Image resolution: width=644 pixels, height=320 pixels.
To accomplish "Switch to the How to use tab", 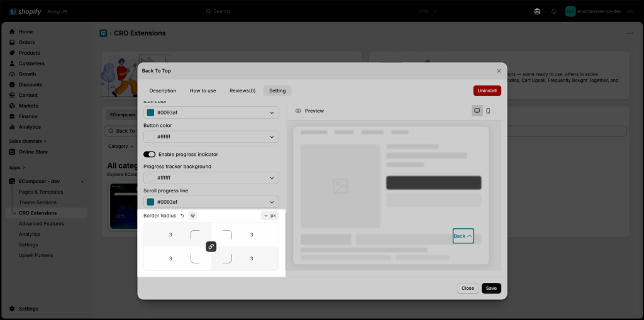I will (x=203, y=91).
